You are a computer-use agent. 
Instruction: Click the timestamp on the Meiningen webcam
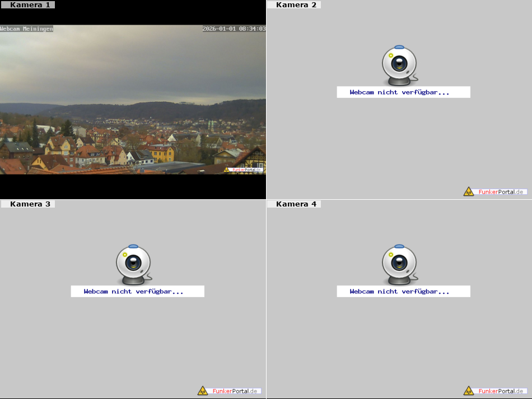(234, 29)
